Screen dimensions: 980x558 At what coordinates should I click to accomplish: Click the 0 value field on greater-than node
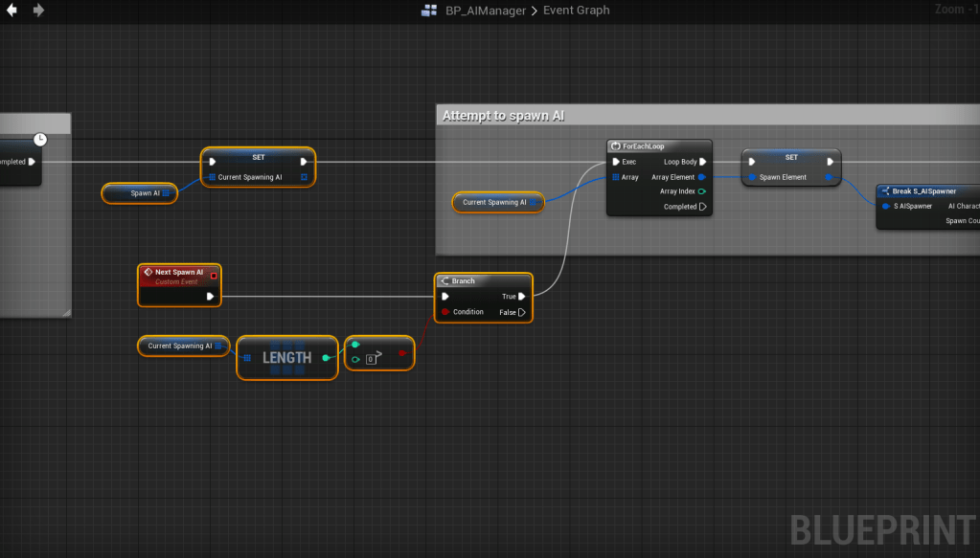click(x=370, y=360)
